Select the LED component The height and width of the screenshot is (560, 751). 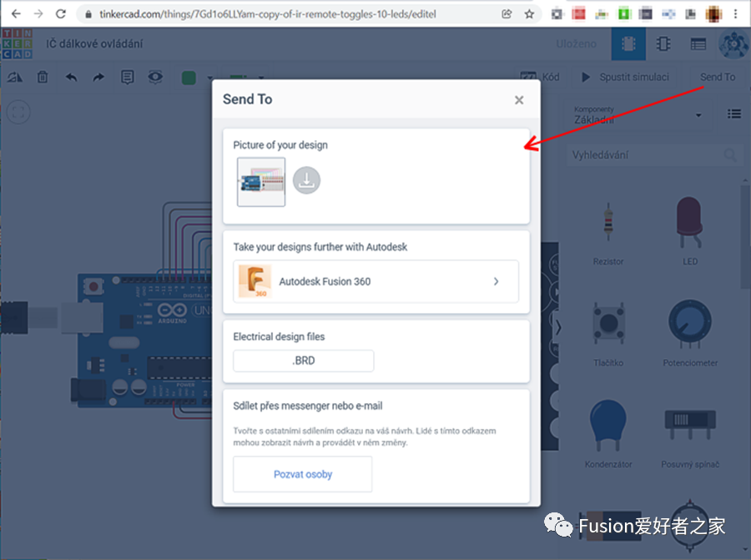pos(690,232)
